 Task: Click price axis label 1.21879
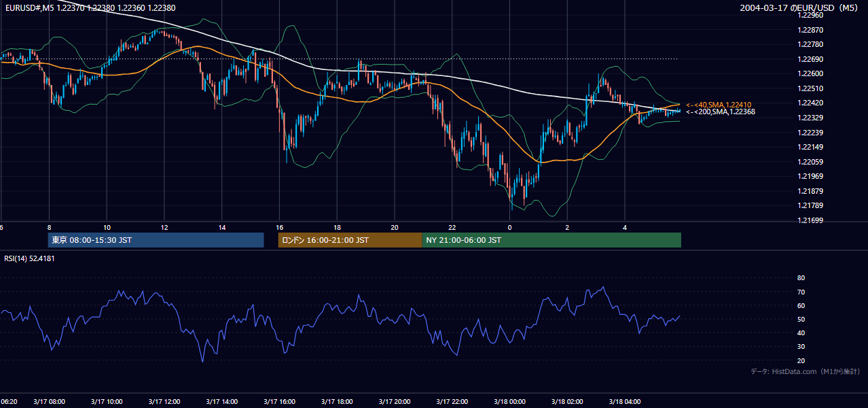click(810, 191)
